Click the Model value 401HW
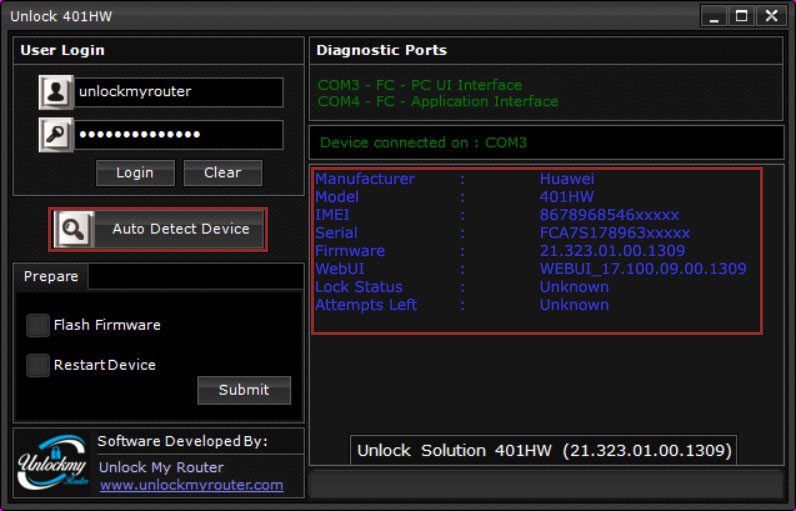 click(x=567, y=197)
